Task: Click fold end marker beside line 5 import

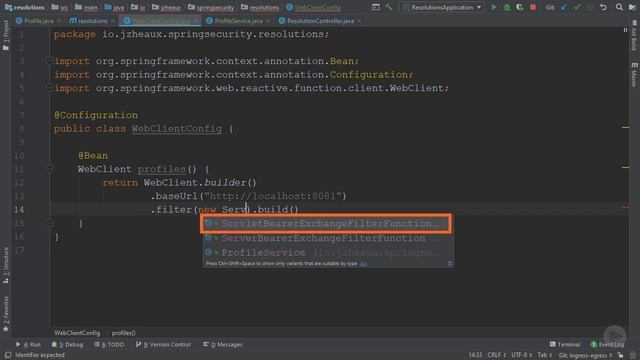Action: click(x=49, y=88)
